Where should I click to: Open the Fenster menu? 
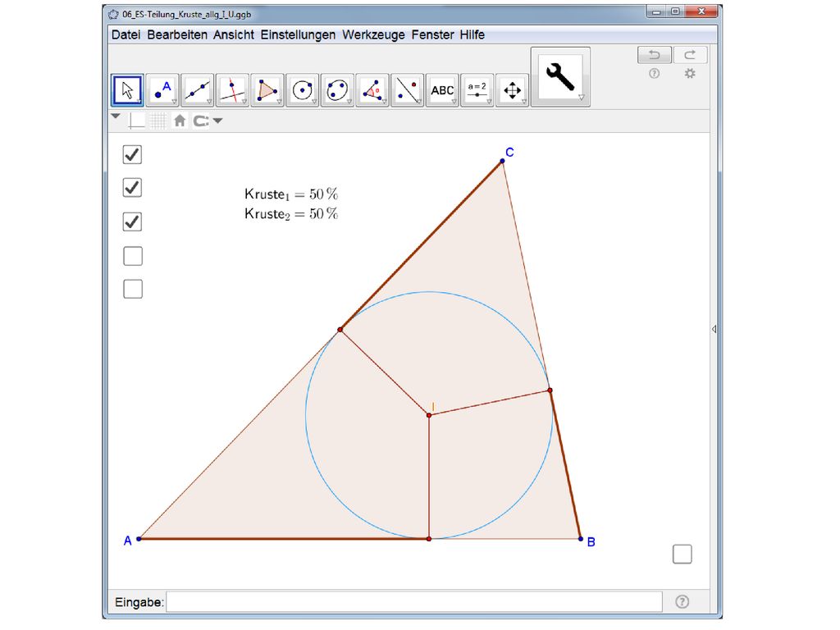(x=432, y=34)
